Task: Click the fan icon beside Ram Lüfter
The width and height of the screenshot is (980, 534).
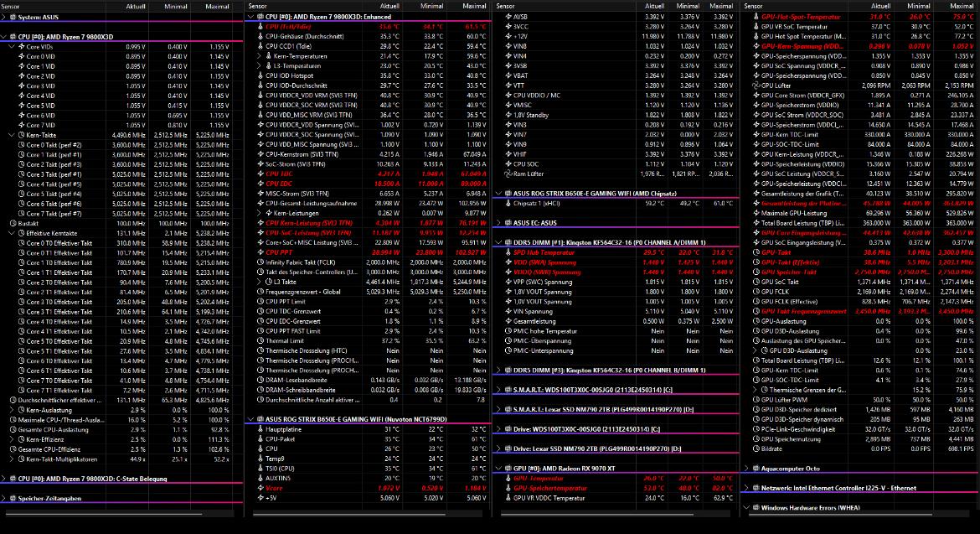Action: 508,174
